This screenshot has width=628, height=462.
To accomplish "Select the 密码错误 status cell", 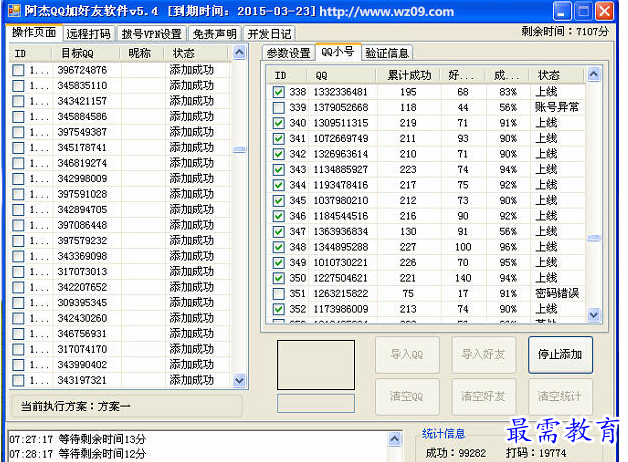I will [x=557, y=294].
